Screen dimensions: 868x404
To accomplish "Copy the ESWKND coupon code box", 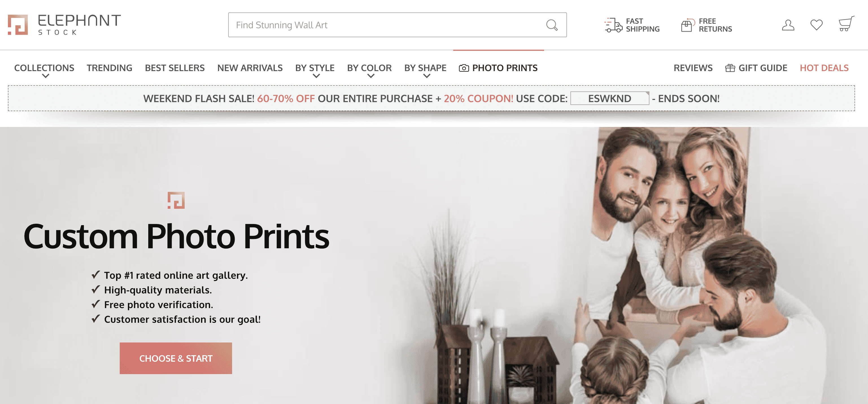I will (610, 98).
